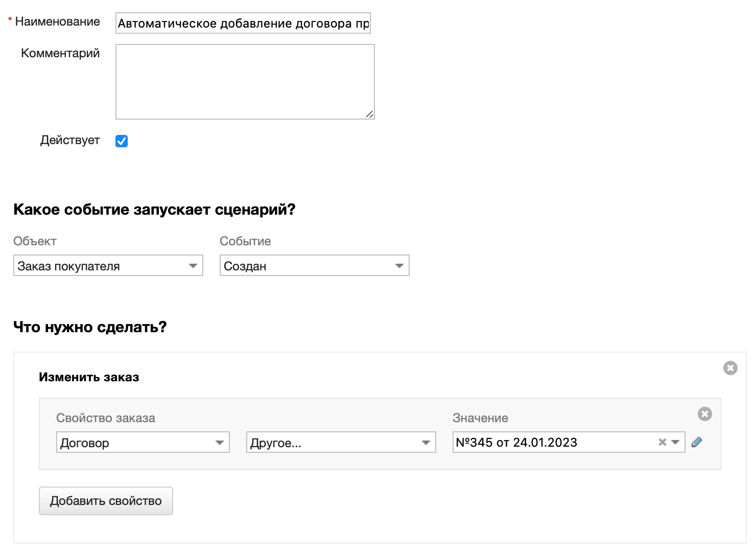Toggle the scenario active state off
Image resolution: width=756 pixels, height=554 pixels.
tap(121, 141)
